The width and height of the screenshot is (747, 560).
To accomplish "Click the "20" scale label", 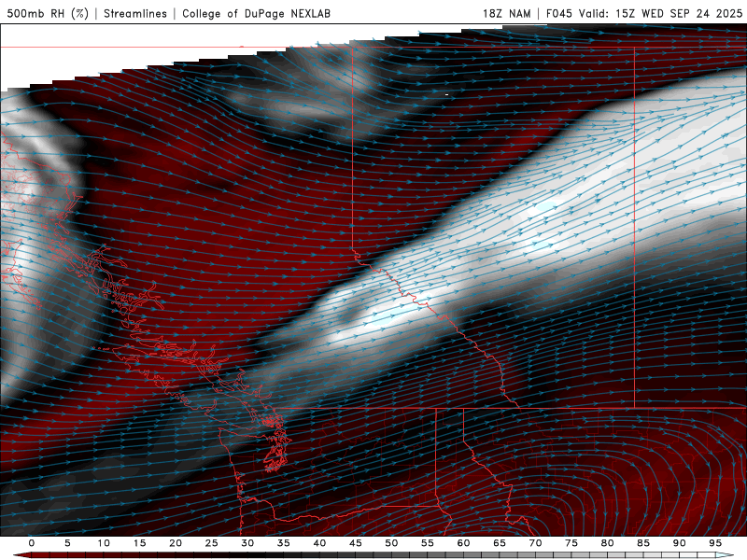I will pos(176,543).
